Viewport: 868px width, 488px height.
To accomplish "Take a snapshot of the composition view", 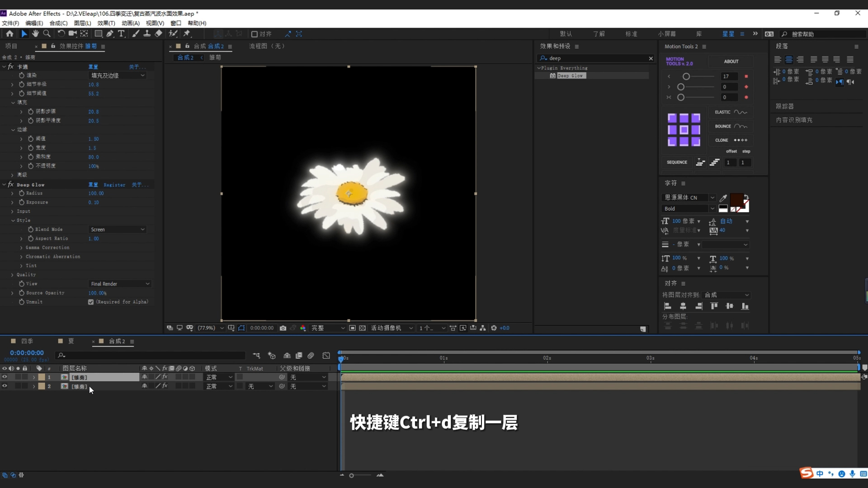I will [x=283, y=328].
